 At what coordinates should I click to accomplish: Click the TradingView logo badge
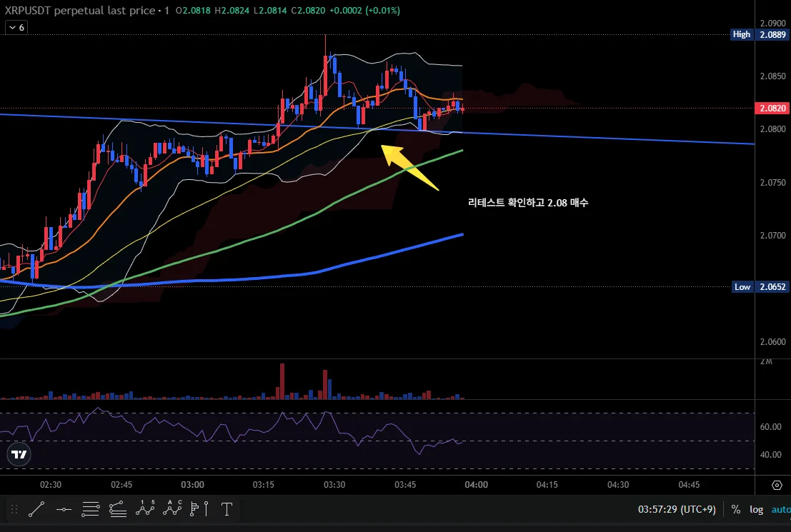(x=19, y=454)
